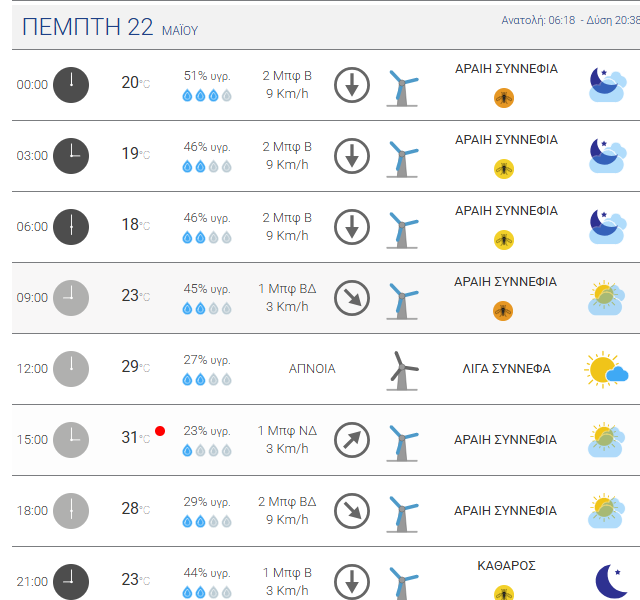Click the cloudy night icon at 00:00

607,85
